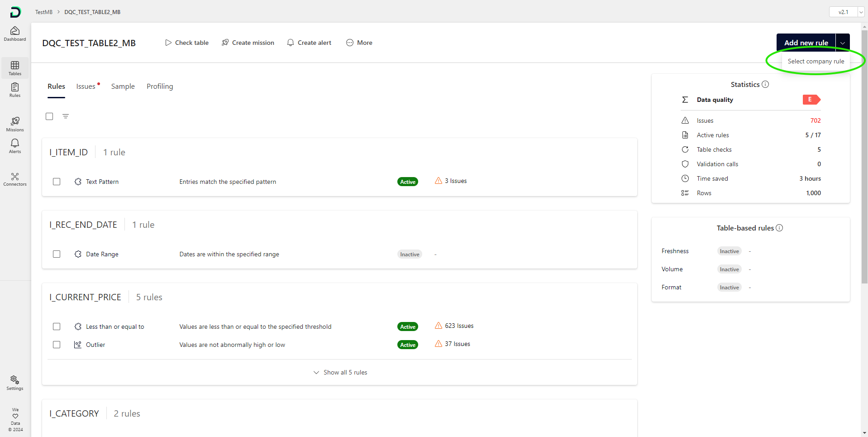The image size is (868, 437).
Task: Open Alerts in the sidebar
Action: 15,146
